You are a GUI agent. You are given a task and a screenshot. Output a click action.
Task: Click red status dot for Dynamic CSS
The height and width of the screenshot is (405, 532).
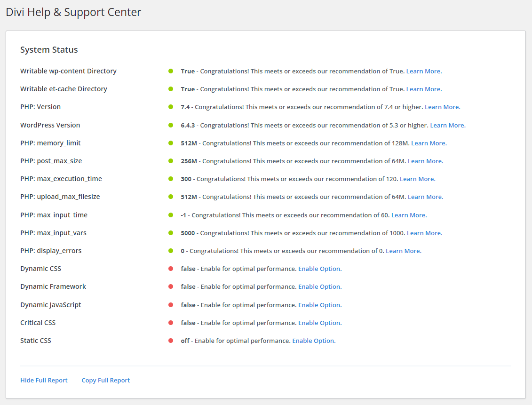(171, 269)
